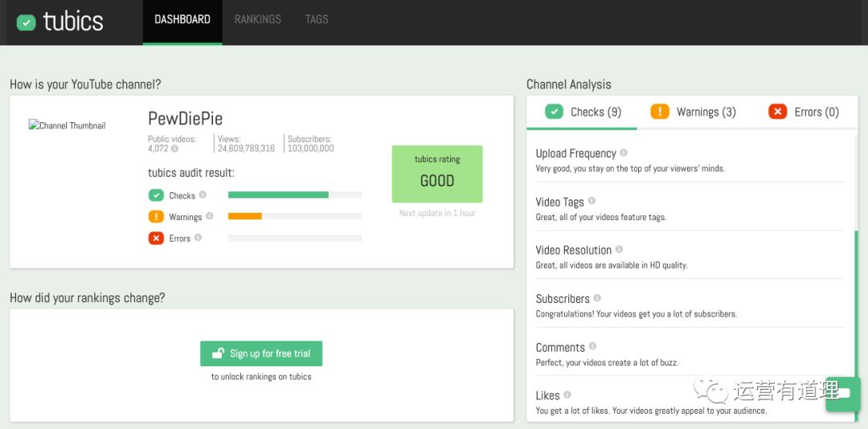Click the Subscribers check heading
868x429 pixels.
coord(563,299)
